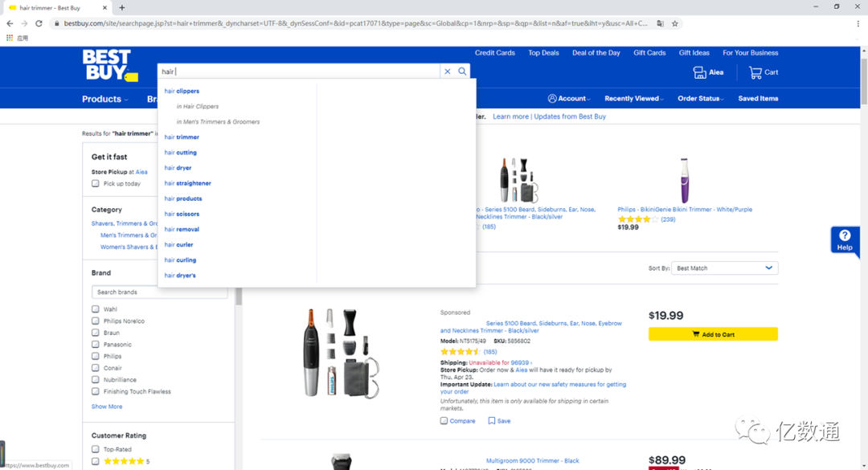Open Gift Cards link
Image resolution: width=868 pixels, height=470 pixels.
(649, 53)
